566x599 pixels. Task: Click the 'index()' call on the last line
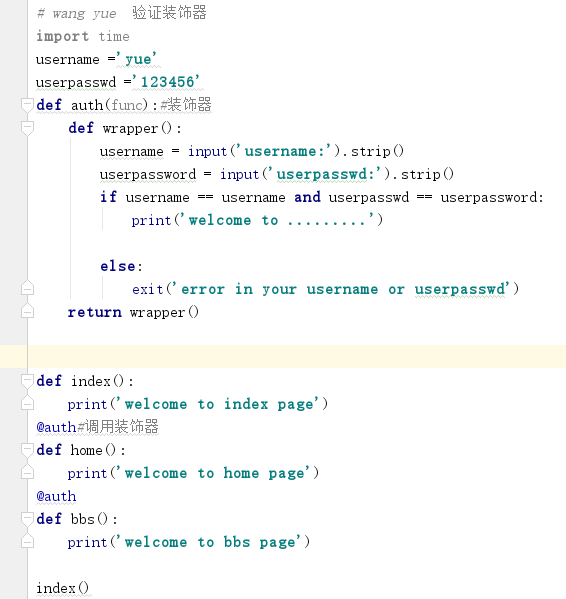click(63, 588)
